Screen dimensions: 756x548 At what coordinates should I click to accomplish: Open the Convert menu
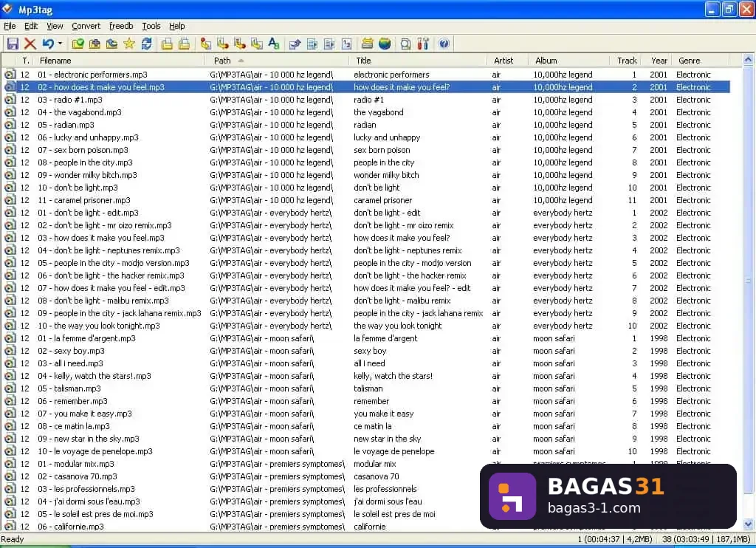[86, 26]
